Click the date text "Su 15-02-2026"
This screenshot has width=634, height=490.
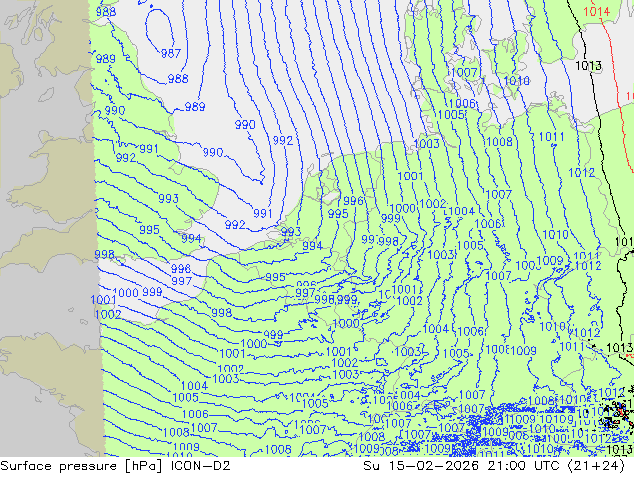point(421,466)
